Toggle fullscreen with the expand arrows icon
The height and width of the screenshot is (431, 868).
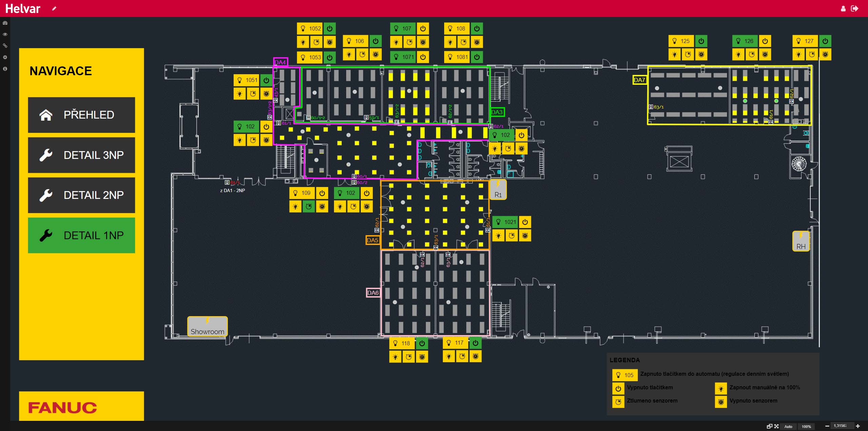(x=776, y=426)
